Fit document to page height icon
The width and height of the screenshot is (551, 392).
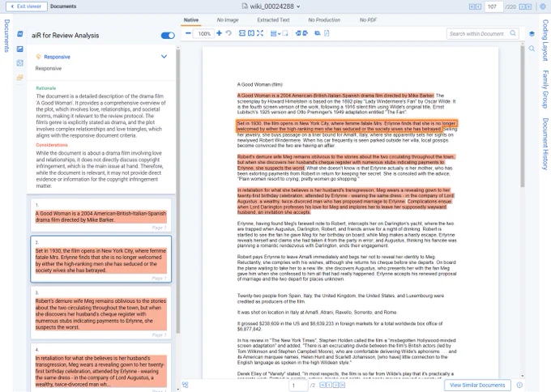pos(251,33)
